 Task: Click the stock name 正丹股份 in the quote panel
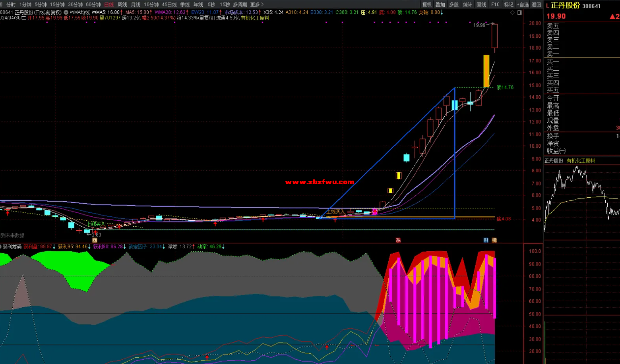(x=565, y=6)
